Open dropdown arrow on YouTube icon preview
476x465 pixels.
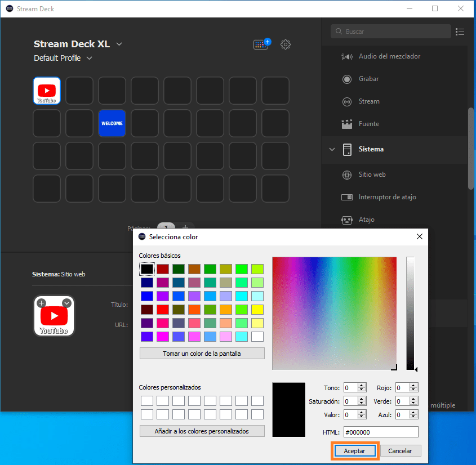tap(66, 303)
